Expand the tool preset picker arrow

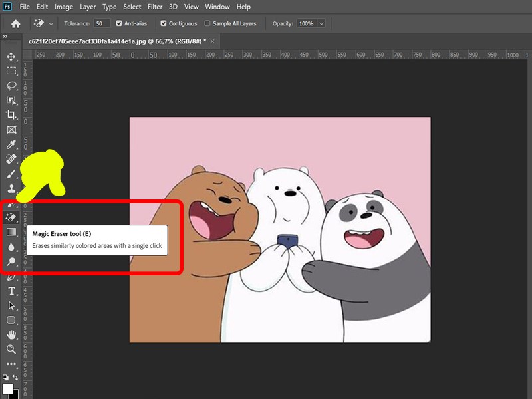pos(52,23)
